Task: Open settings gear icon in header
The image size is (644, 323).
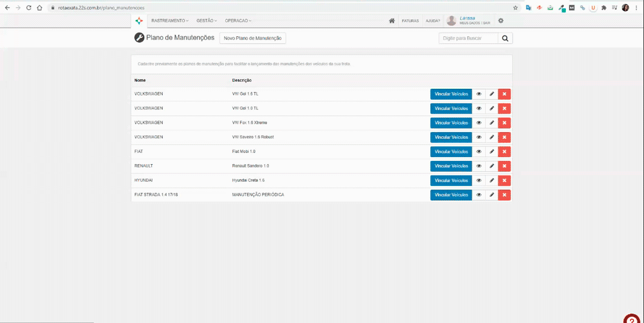Action: [501, 21]
